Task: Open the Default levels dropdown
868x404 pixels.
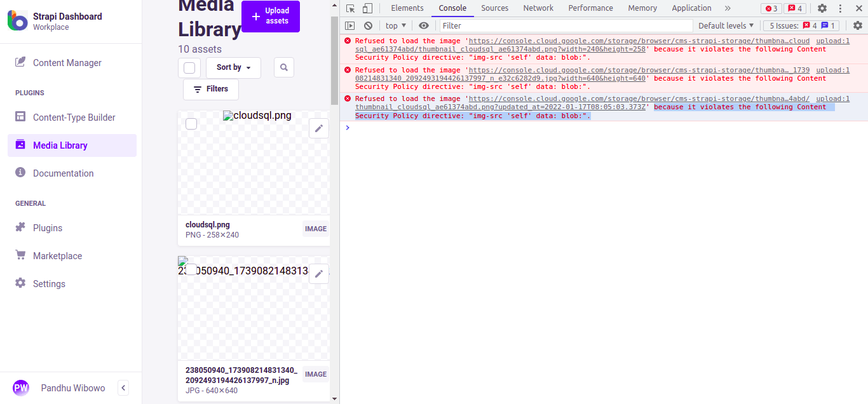Action: point(726,25)
